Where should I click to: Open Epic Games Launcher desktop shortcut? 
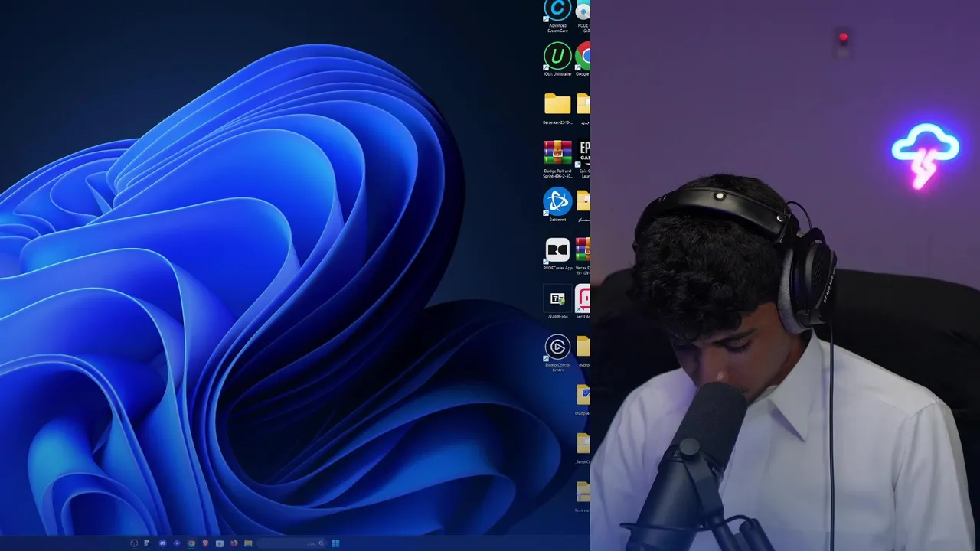pyautogui.click(x=583, y=159)
